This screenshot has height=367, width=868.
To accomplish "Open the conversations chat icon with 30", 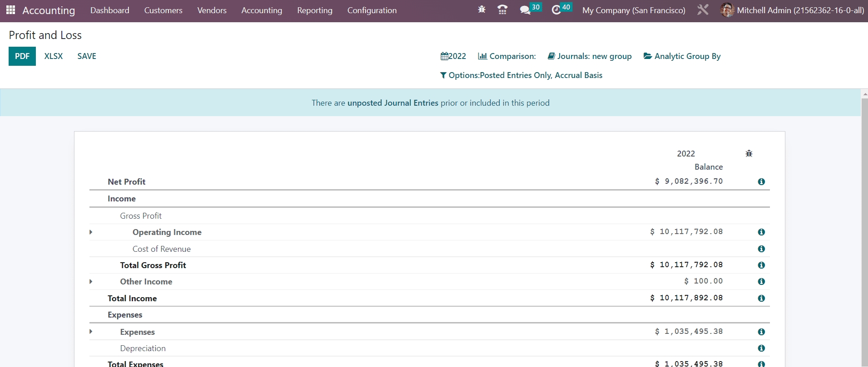I will tap(526, 10).
